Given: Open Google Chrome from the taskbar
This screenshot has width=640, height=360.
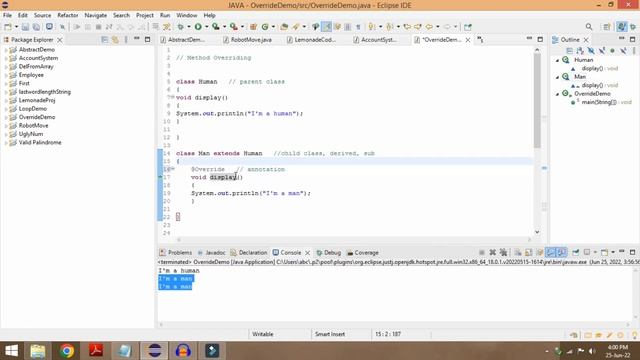Looking at the screenshot, I should 67,351.
